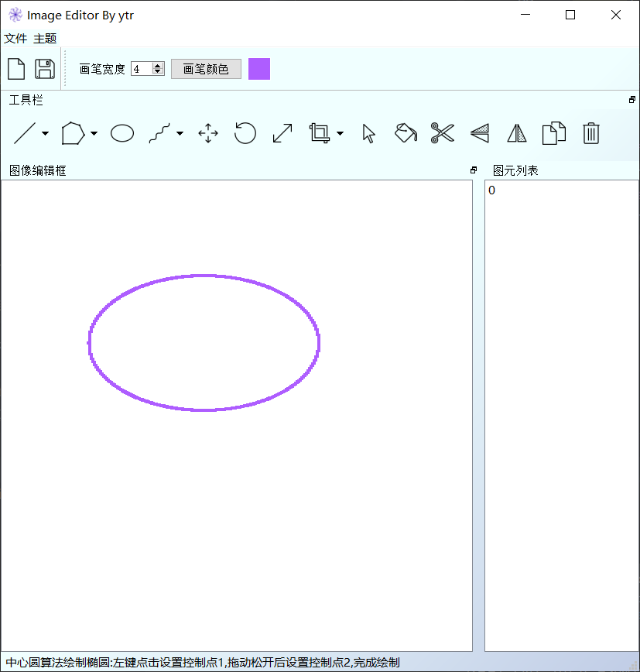The width and height of the screenshot is (640, 672).
Task: Choose the rotate tool
Action: (x=245, y=133)
